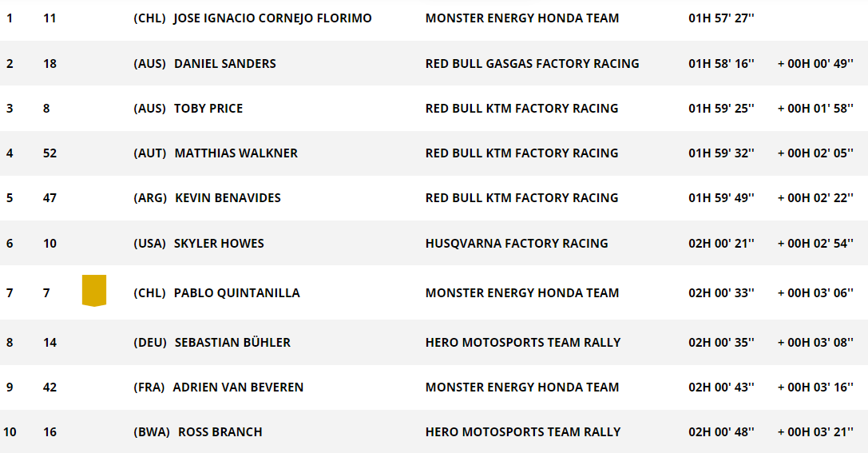Click bib number 52 in fourth row

(x=50, y=153)
